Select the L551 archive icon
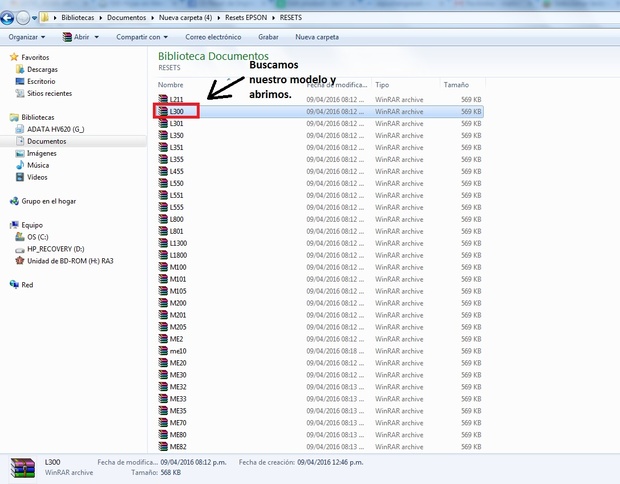 pos(163,195)
